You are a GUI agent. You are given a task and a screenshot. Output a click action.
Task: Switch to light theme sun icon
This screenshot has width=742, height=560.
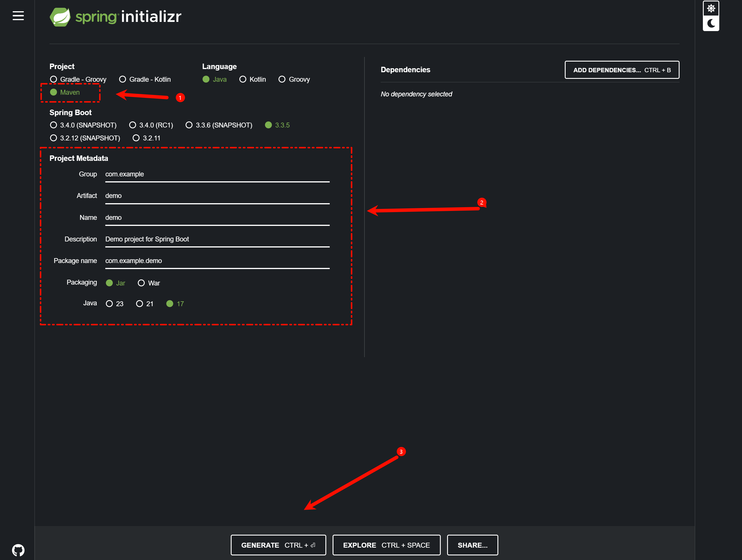(x=711, y=8)
